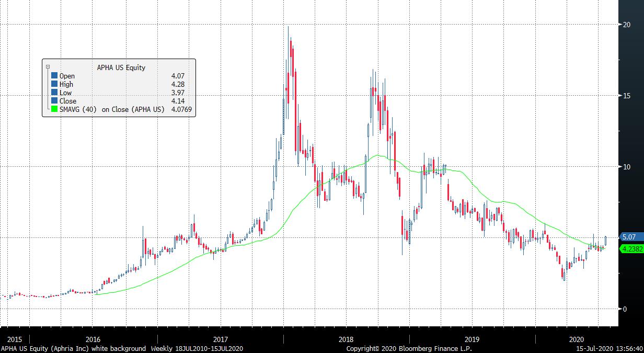
Task: Select the 'Open' legend label
Action: coord(67,76)
